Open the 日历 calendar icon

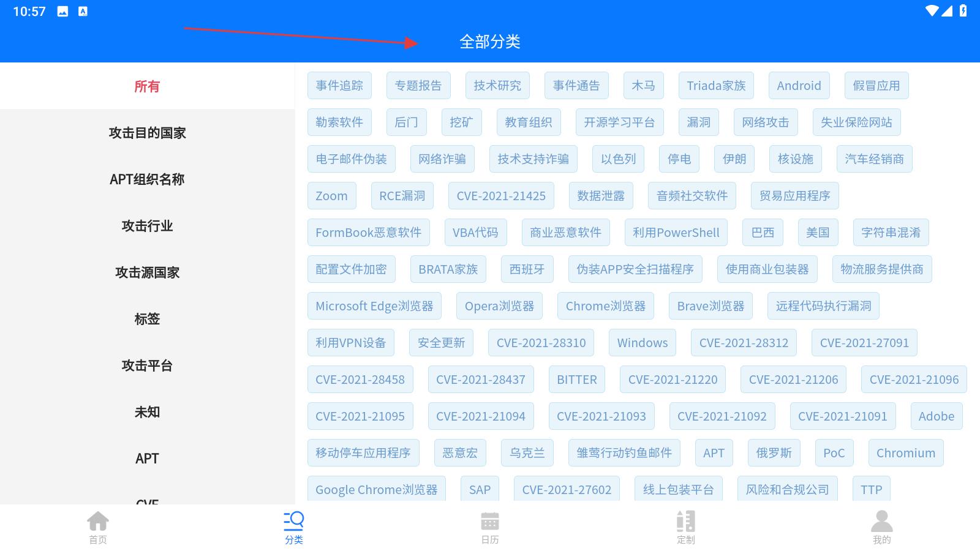click(x=490, y=522)
